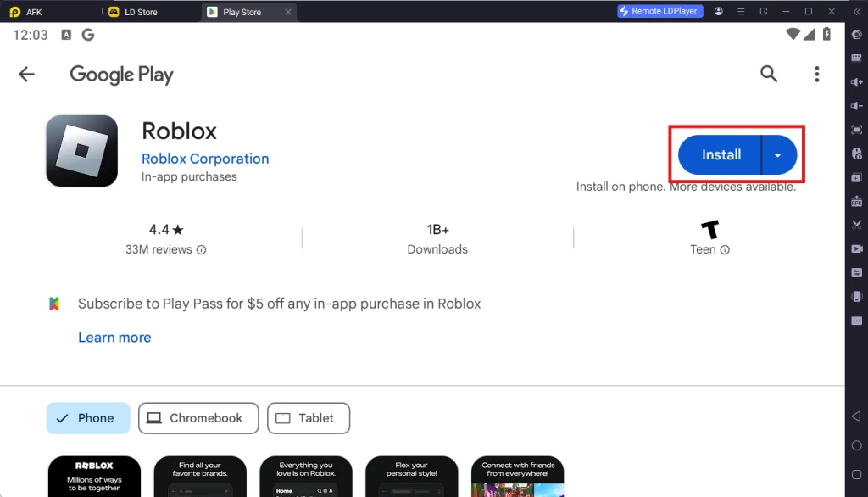Open the synchronizer transfer icon
This screenshot has width=868, height=497.
click(856, 272)
